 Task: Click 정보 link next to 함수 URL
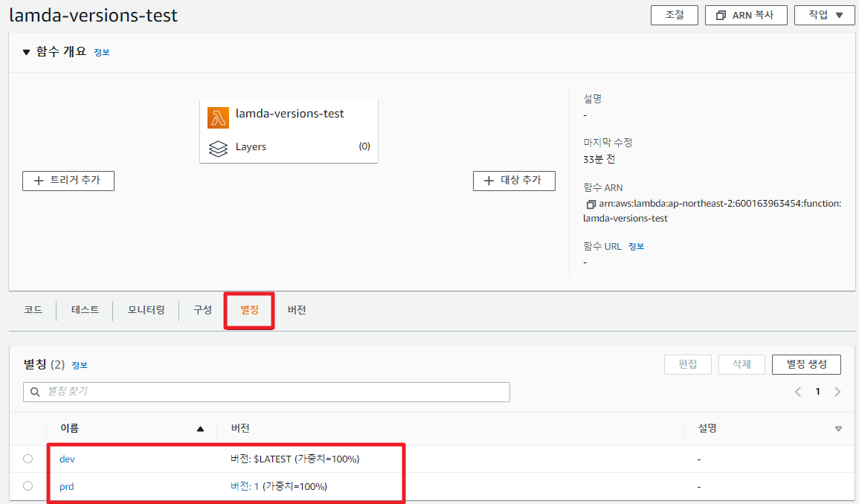[x=636, y=247]
